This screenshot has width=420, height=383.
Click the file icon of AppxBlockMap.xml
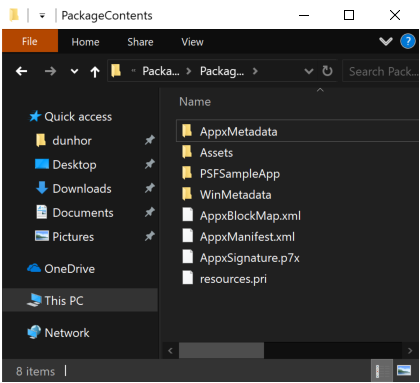coord(188,215)
